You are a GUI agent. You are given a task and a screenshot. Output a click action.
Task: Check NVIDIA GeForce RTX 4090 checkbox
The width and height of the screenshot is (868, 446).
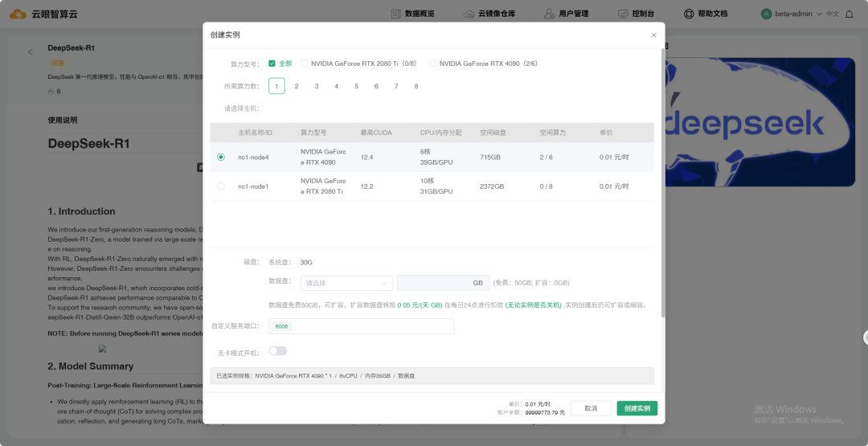coord(432,63)
